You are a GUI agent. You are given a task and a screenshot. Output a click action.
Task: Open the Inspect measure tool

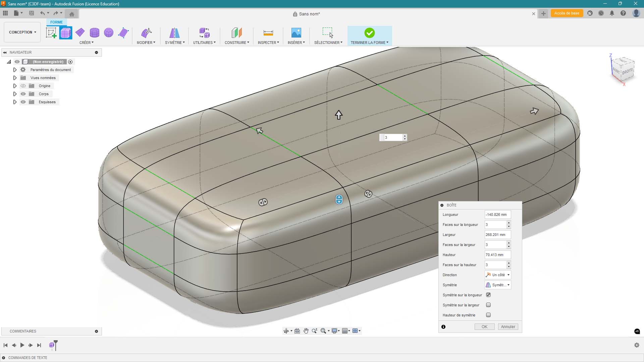[x=268, y=33]
